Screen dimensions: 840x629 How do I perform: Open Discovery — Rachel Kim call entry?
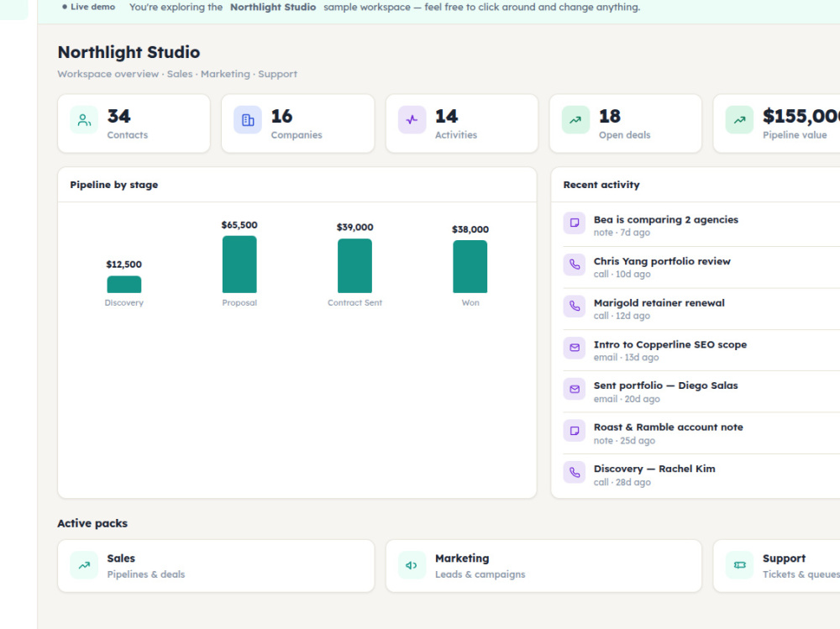(x=701, y=474)
